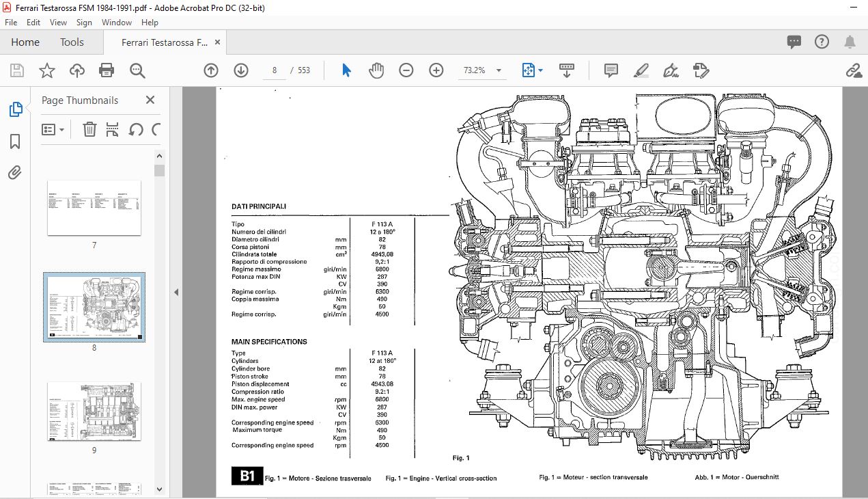The image size is (868, 499).
Task: Open the Fill & Sign pen tool
Action: click(x=671, y=70)
